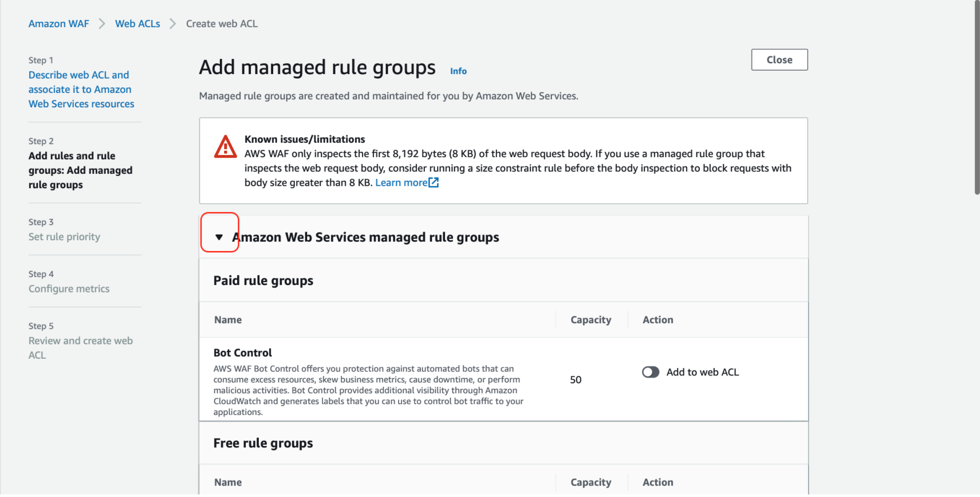The width and height of the screenshot is (980, 497).
Task: Click the Paid rule groups heading
Action: click(263, 281)
